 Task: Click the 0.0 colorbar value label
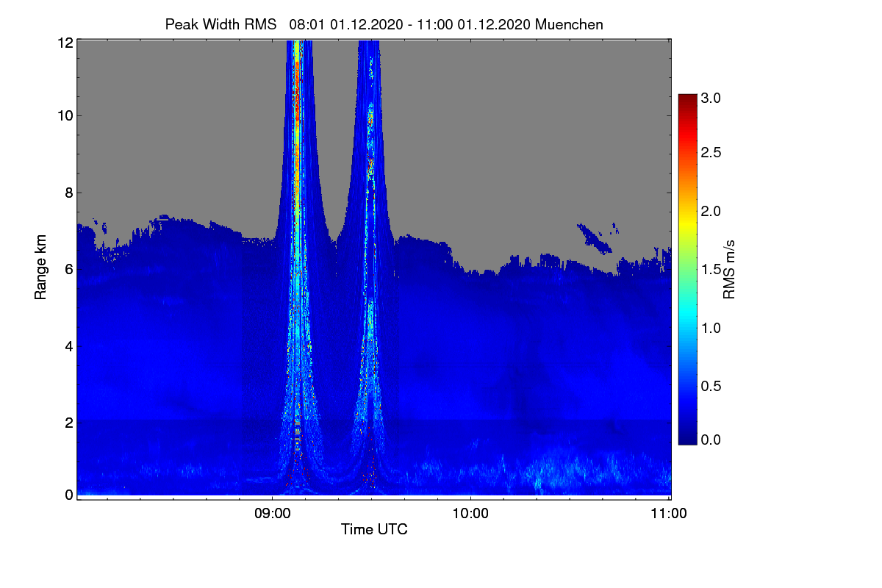[711, 440]
